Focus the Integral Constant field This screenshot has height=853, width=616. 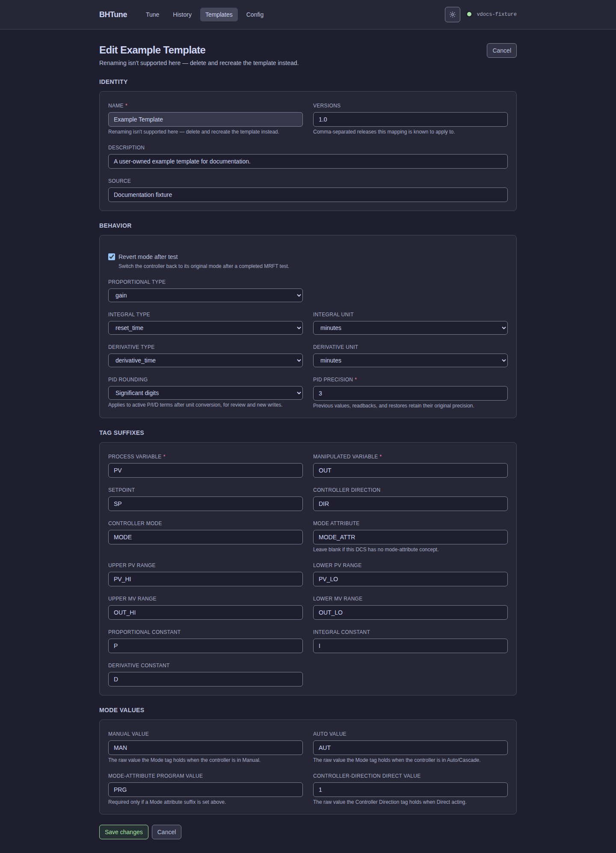(410, 646)
